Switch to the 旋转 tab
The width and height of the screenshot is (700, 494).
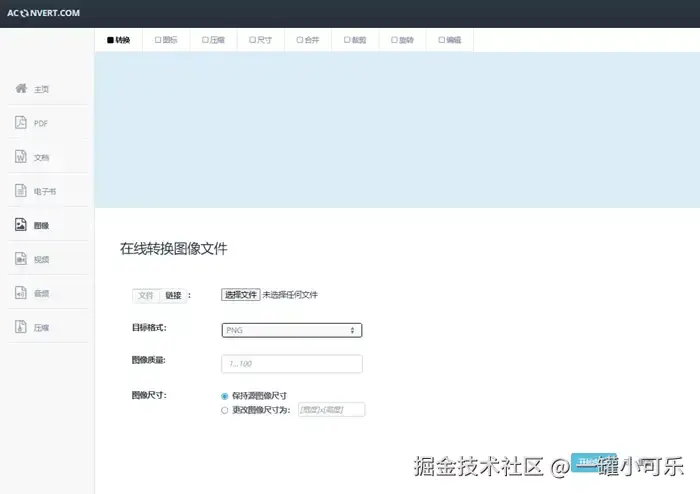[x=403, y=40]
